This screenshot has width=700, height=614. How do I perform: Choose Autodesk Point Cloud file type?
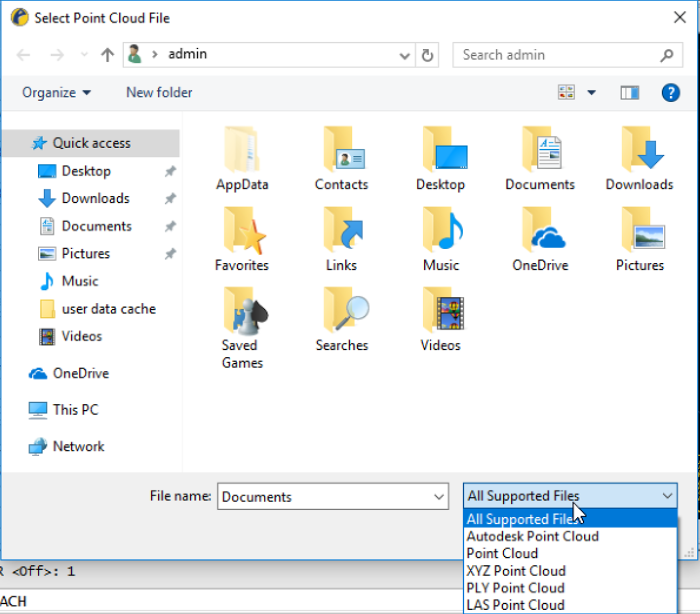[532, 536]
